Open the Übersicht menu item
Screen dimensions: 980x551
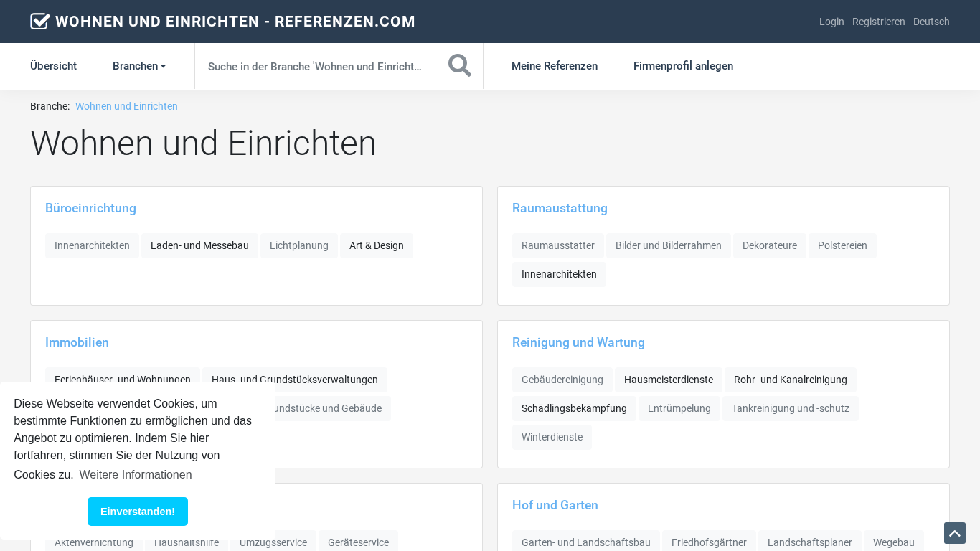point(53,66)
